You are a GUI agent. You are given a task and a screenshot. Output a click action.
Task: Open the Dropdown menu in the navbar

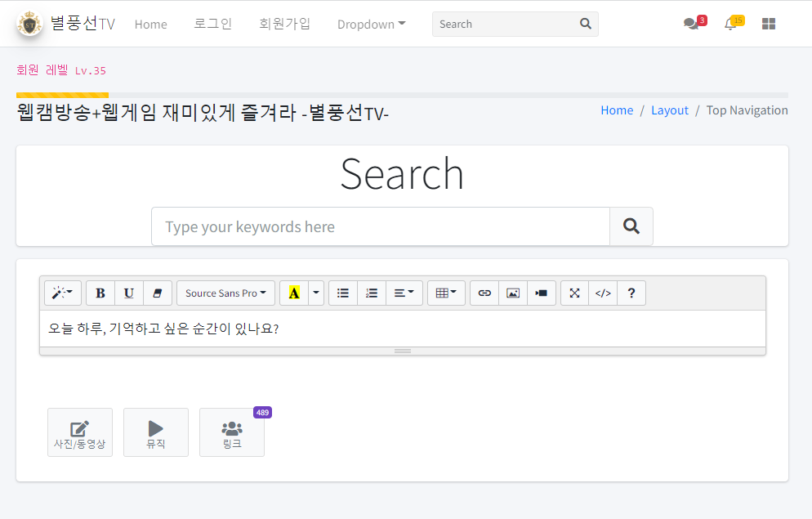[x=371, y=25]
